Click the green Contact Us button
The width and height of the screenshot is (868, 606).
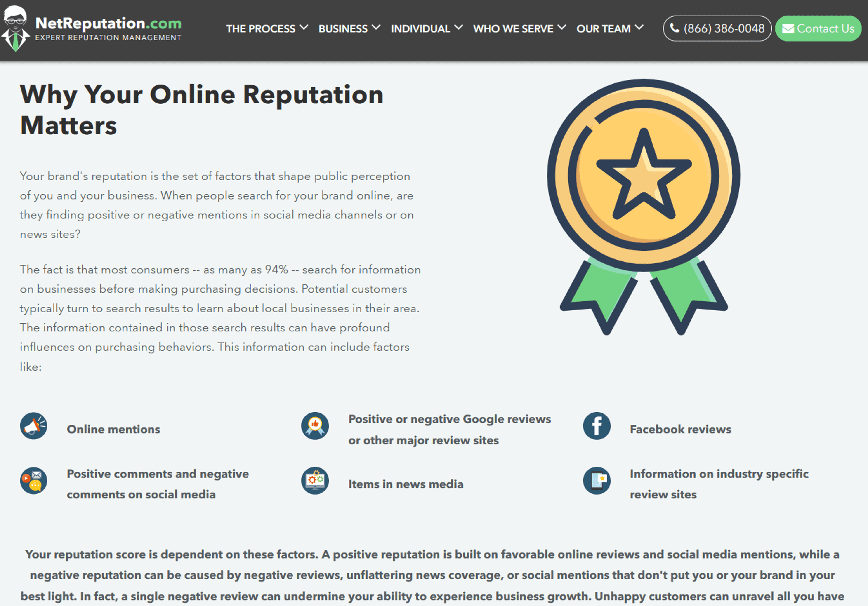point(818,28)
